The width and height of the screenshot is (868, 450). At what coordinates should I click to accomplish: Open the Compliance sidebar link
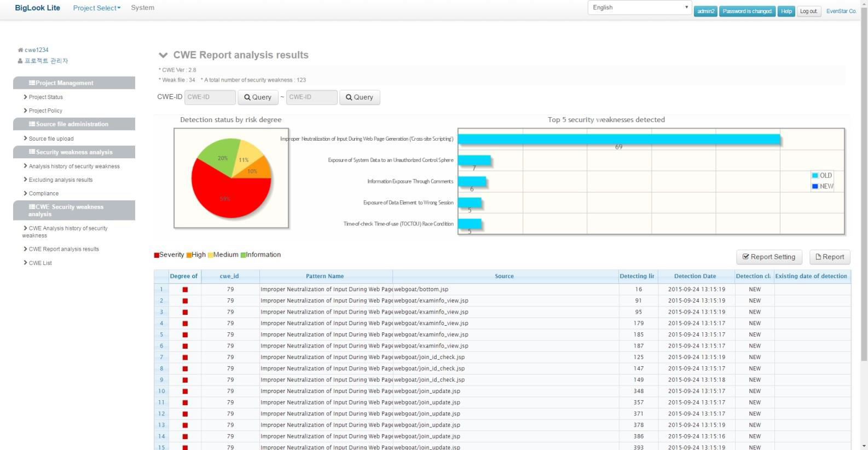(43, 193)
